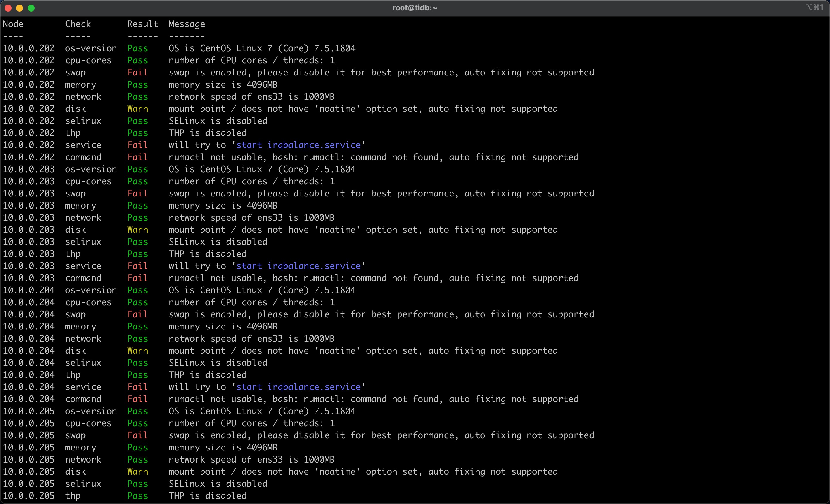This screenshot has width=830, height=504.
Task: Click network speed message for node 10.0.0.203
Action: [252, 218]
